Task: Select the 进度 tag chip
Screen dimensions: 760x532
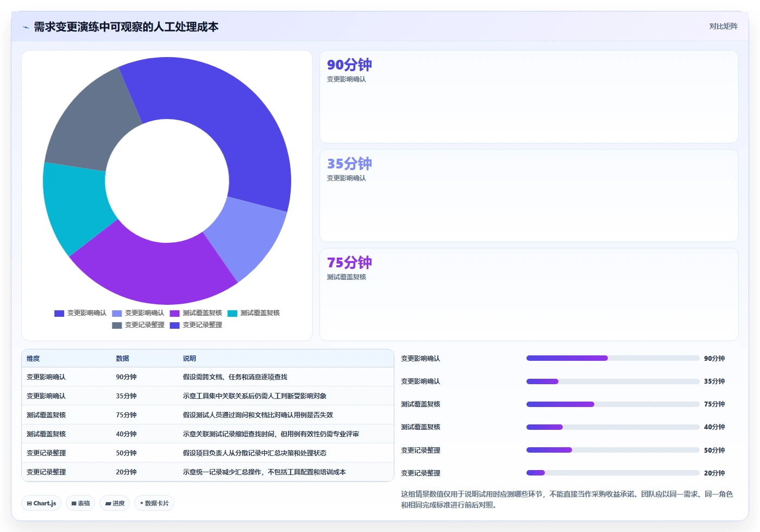Action: (115, 503)
